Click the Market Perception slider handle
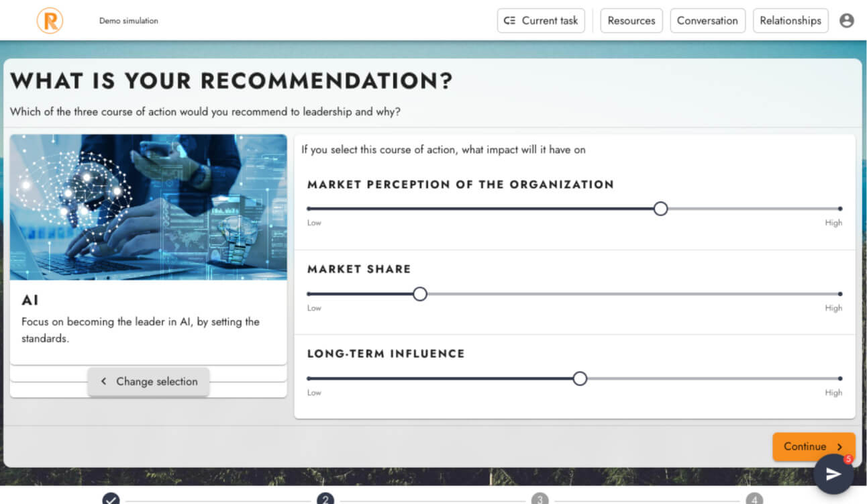The image size is (867, 504). pos(660,209)
